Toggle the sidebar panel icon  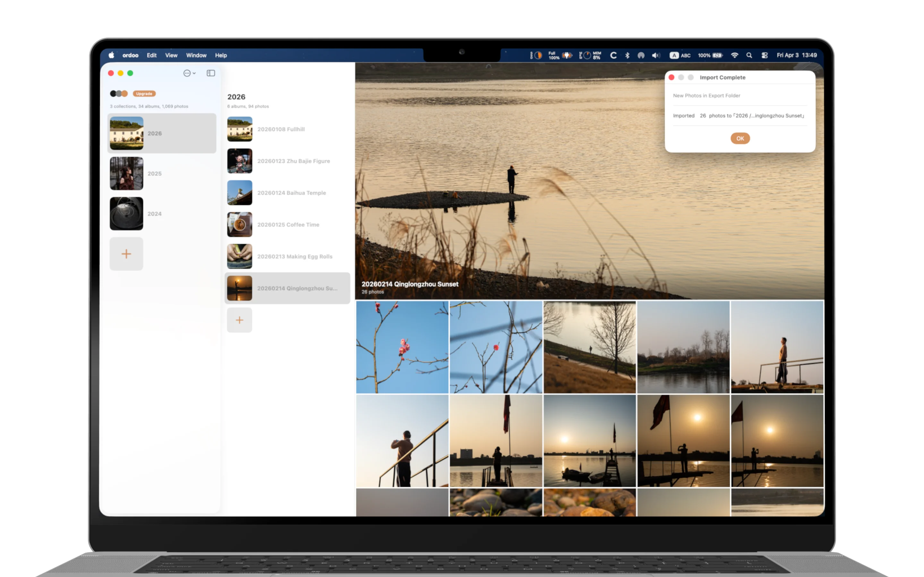(x=211, y=73)
